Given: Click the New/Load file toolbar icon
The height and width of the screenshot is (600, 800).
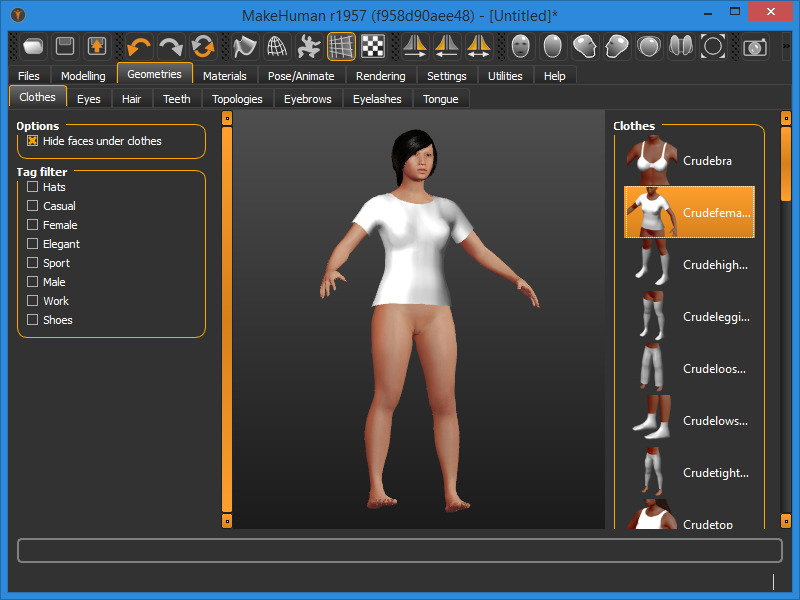Looking at the screenshot, I should point(34,46).
